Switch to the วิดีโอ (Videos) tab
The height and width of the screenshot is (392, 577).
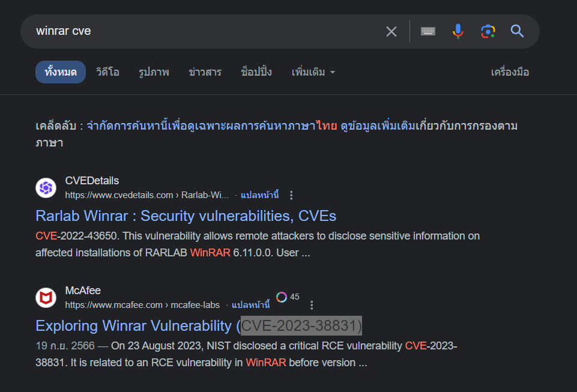point(107,72)
